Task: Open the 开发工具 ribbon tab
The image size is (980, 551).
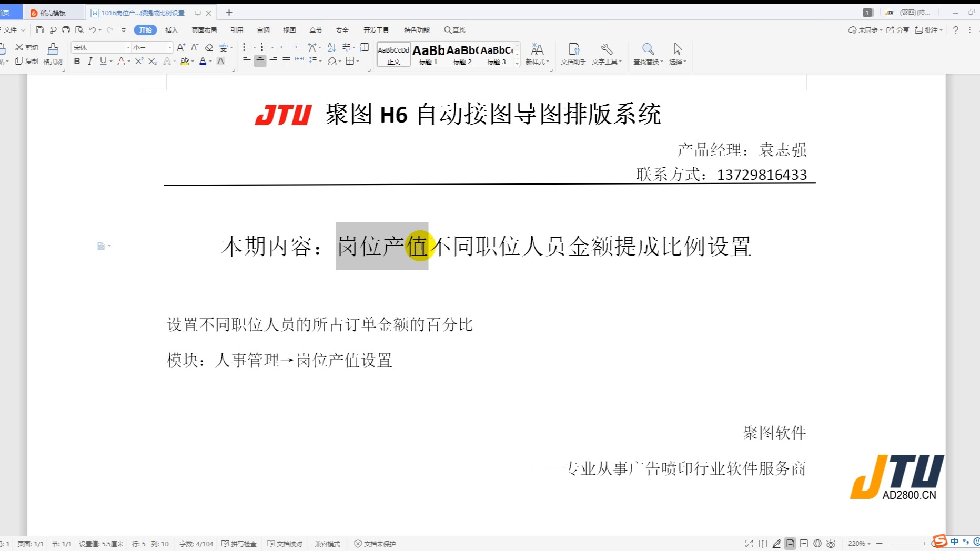Action: click(x=376, y=30)
